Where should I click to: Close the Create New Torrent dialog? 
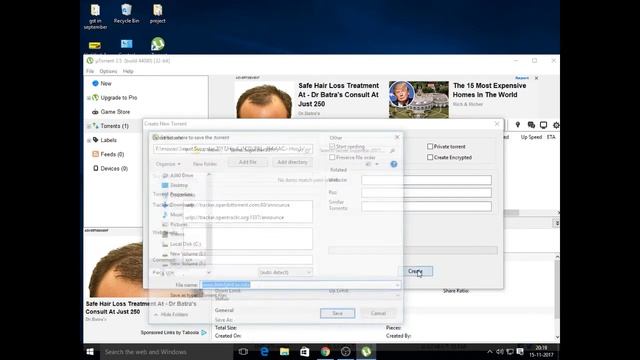497,124
